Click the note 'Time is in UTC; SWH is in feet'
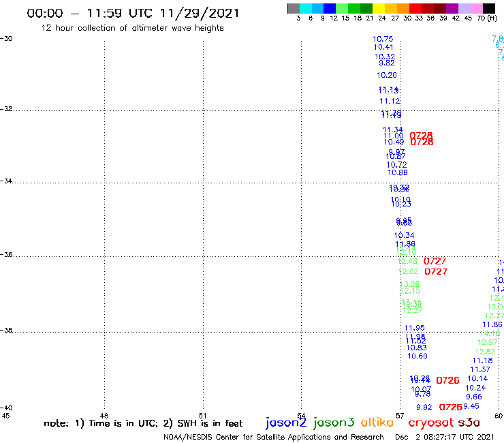The image size is (504, 443). click(143, 423)
